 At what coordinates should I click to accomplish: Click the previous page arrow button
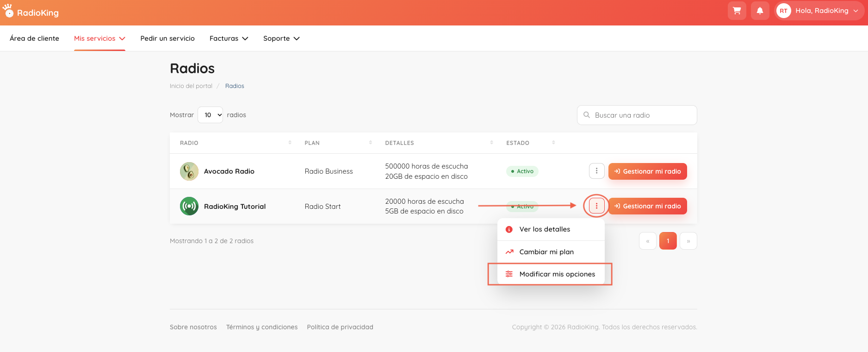tap(648, 241)
